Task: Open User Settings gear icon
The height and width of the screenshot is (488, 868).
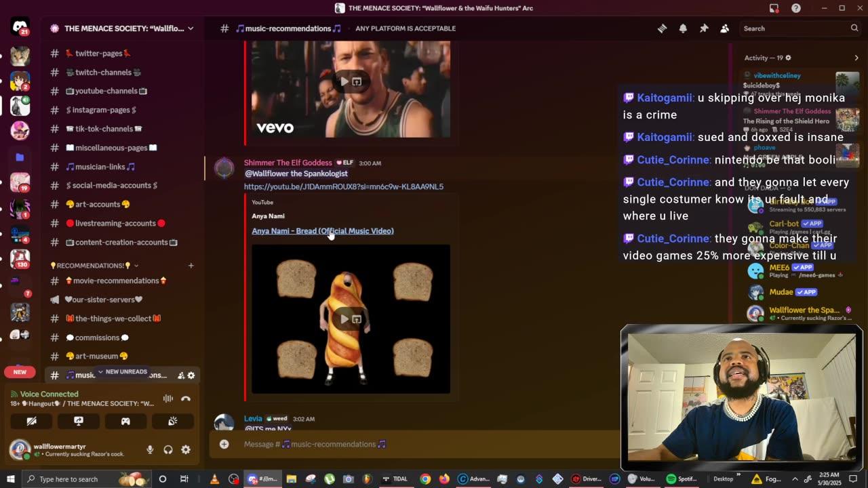Action: click(186, 450)
